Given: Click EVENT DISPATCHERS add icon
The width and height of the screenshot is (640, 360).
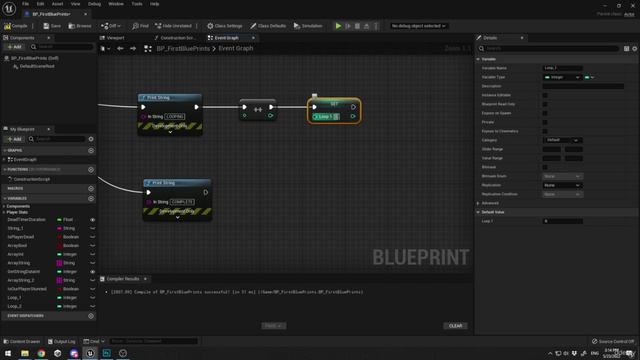Looking at the screenshot, I should [91, 316].
